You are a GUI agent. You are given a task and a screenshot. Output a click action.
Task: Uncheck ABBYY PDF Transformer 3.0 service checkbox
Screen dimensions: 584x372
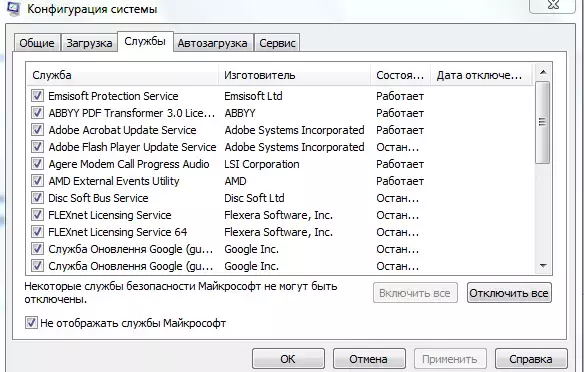coord(37,113)
